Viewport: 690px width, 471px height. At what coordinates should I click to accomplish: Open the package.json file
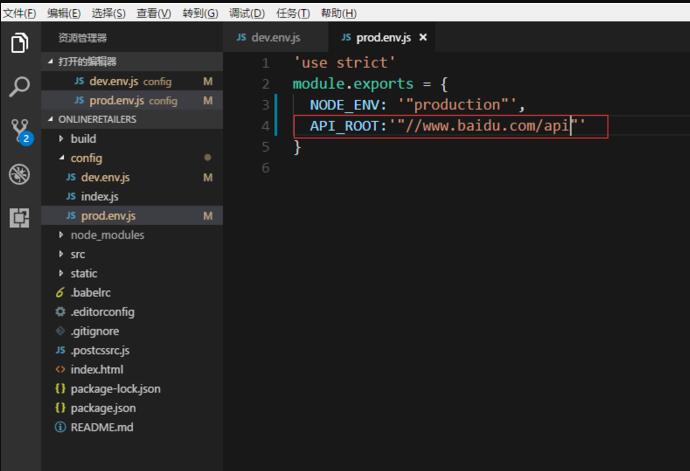pos(132,408)
